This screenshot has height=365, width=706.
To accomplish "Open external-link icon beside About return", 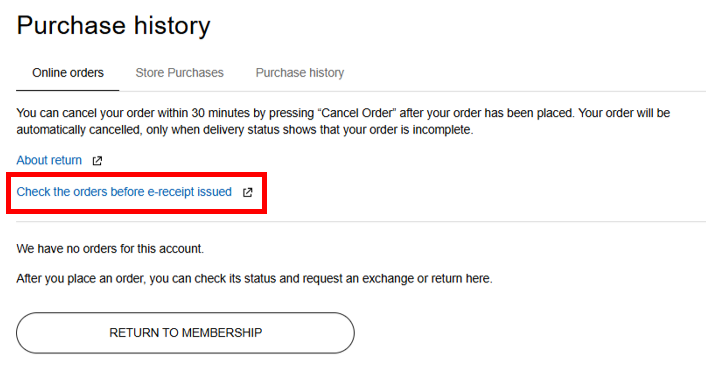I will pyautogui.click(x=97, y=161).
